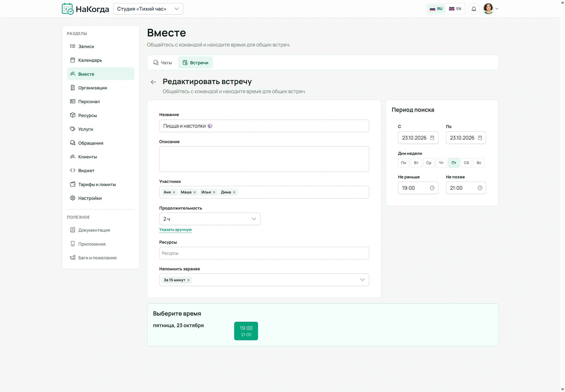565x392 pixels.
Task: Deselect the Пт weekday
Action: [x=454, y=163]
